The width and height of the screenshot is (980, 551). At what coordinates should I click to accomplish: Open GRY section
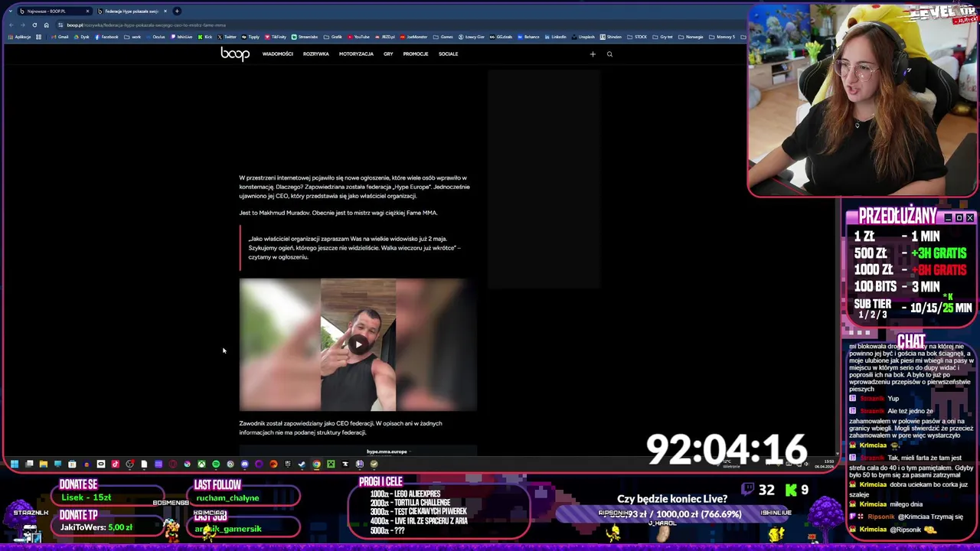click(388, 54)
